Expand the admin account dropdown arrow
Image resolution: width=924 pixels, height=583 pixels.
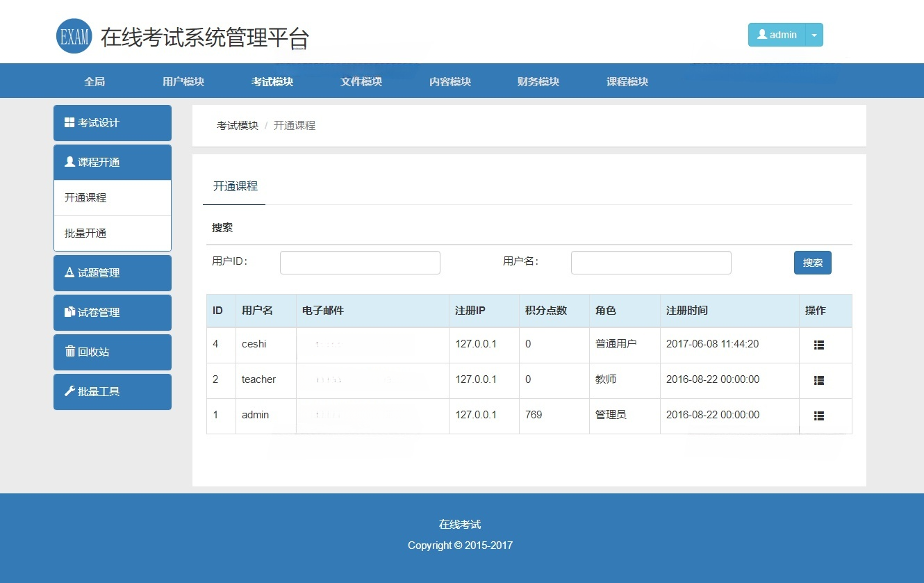[x=814, y=35]
